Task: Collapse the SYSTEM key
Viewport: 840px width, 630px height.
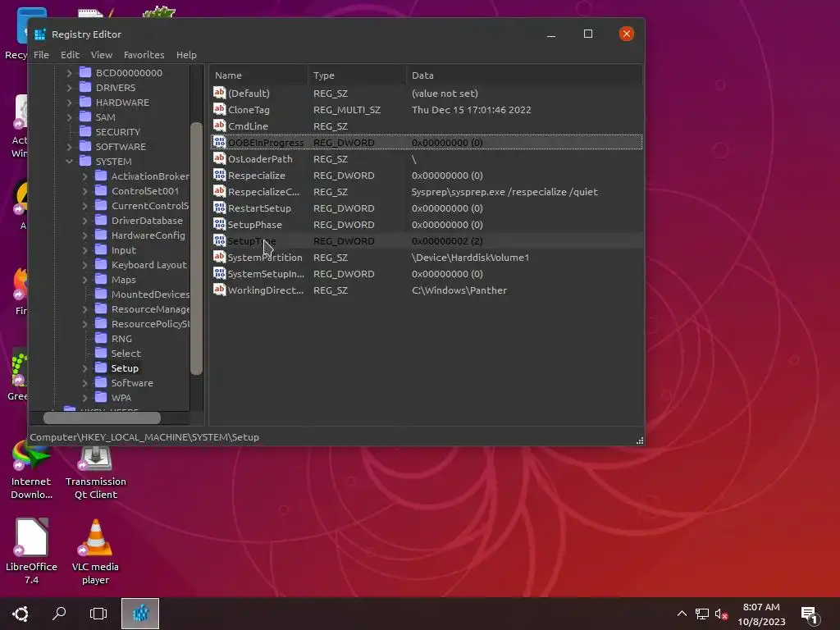Action: [x=69, y=162]
